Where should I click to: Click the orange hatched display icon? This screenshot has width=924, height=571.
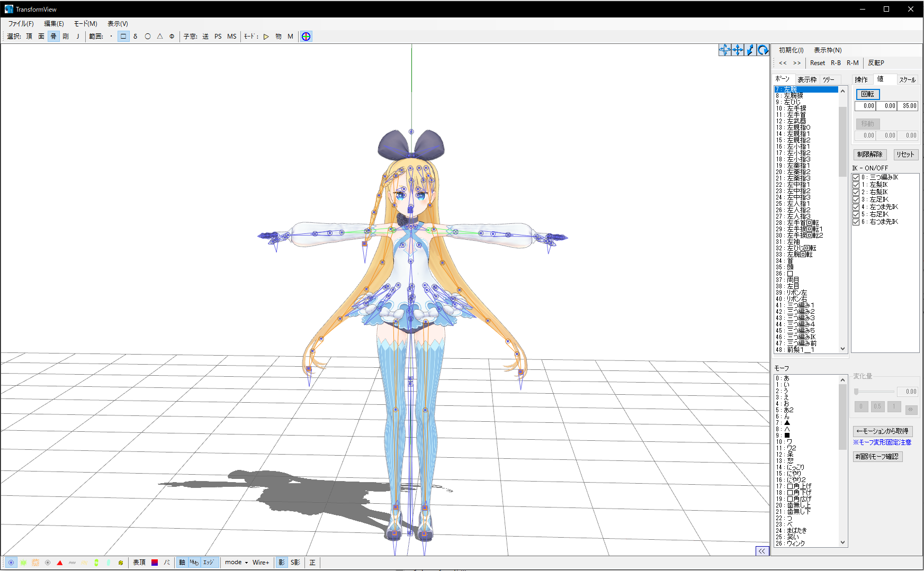point(35,563)
